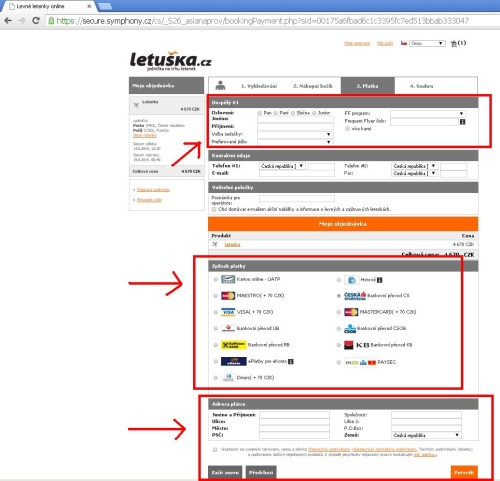The image size is (500, 481).
Task: Click the Raiffeisen Bank yellow logo
Action: 234,345
